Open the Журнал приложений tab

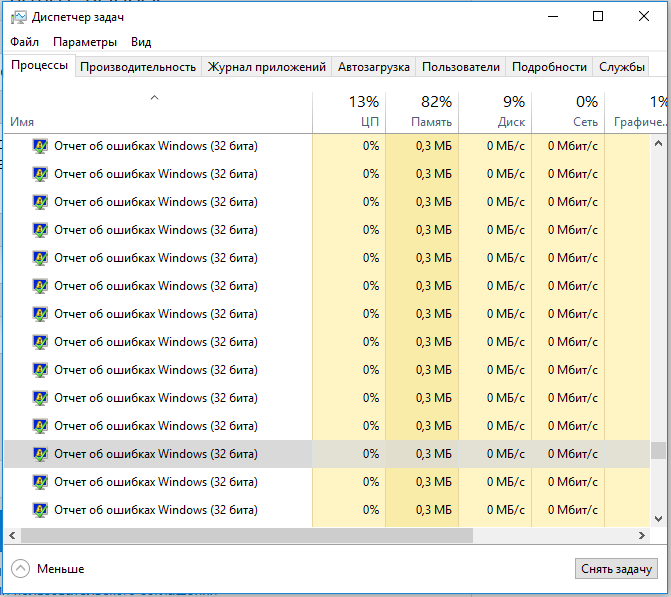click(x=267, y=67)
